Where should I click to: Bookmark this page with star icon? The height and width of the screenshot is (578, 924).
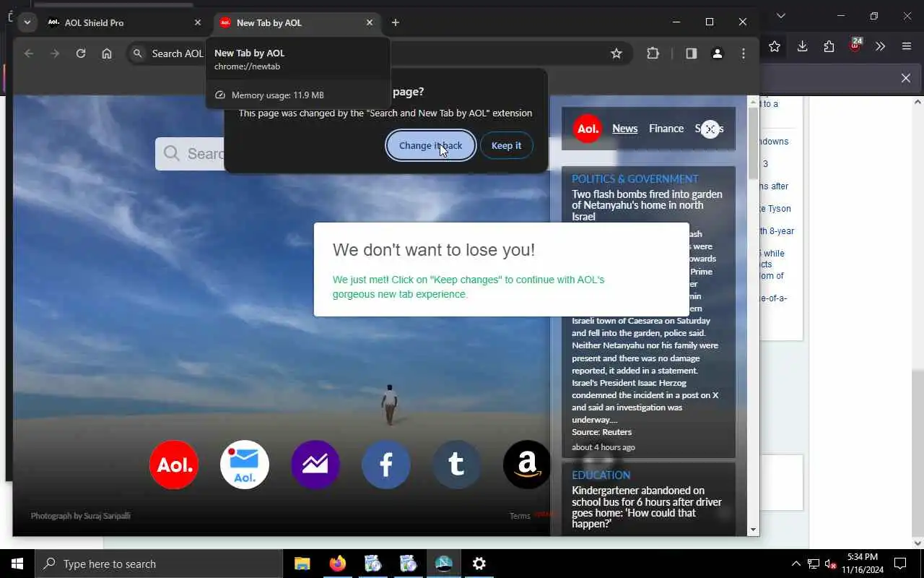tap(616, 53)
